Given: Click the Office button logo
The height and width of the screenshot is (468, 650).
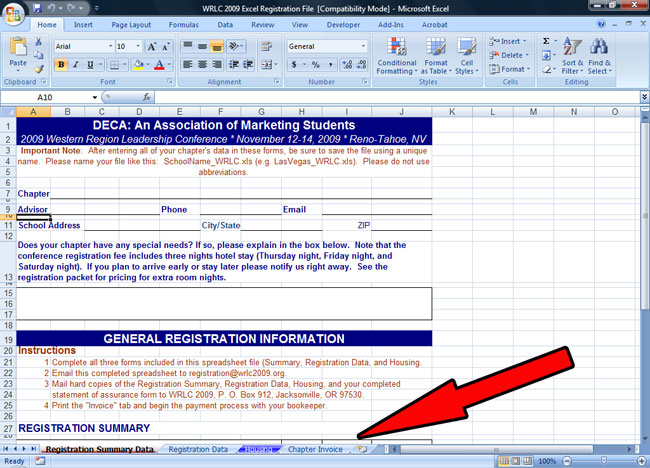Looking at the screenshot, I should pos(13,14).
